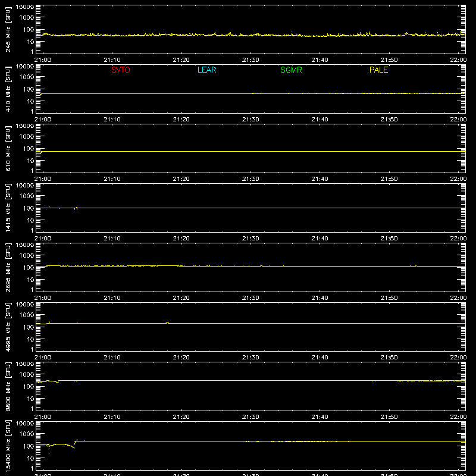
Task: Click the 100 tick label on 8800 MHz plot
Action: tap(29, 387)
